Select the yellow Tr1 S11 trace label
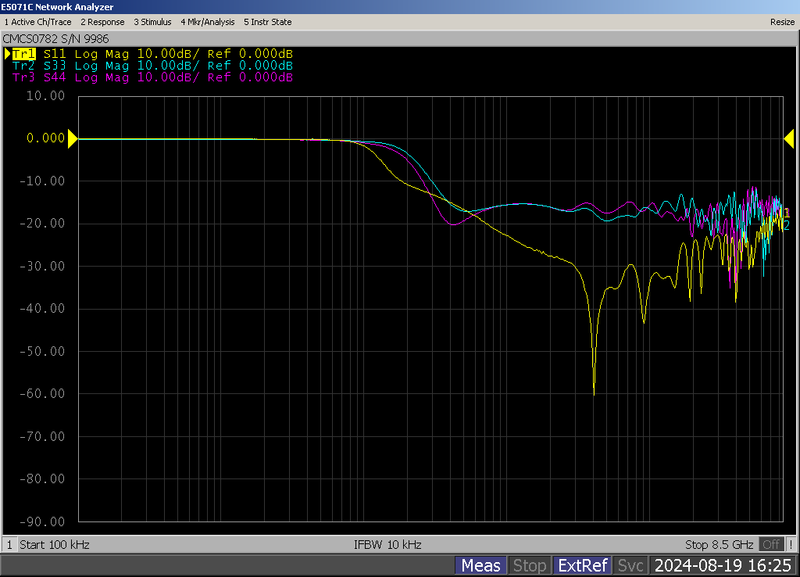 point(150,53)
